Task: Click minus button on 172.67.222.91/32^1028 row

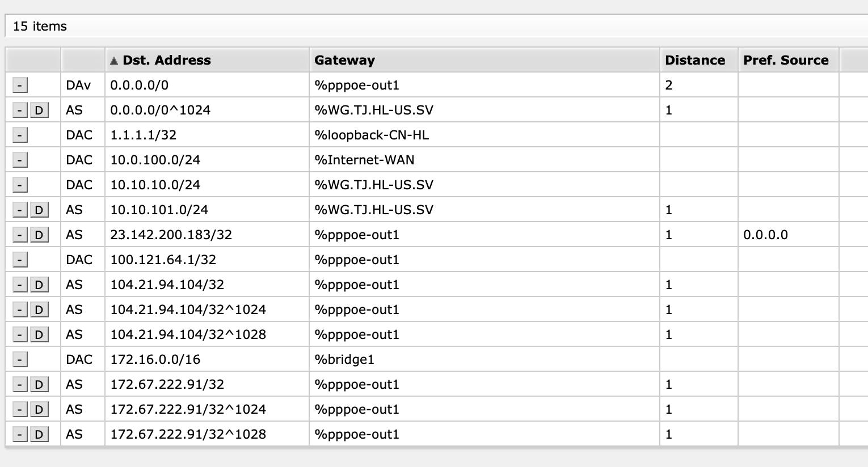Action: (x=20, y=434)
